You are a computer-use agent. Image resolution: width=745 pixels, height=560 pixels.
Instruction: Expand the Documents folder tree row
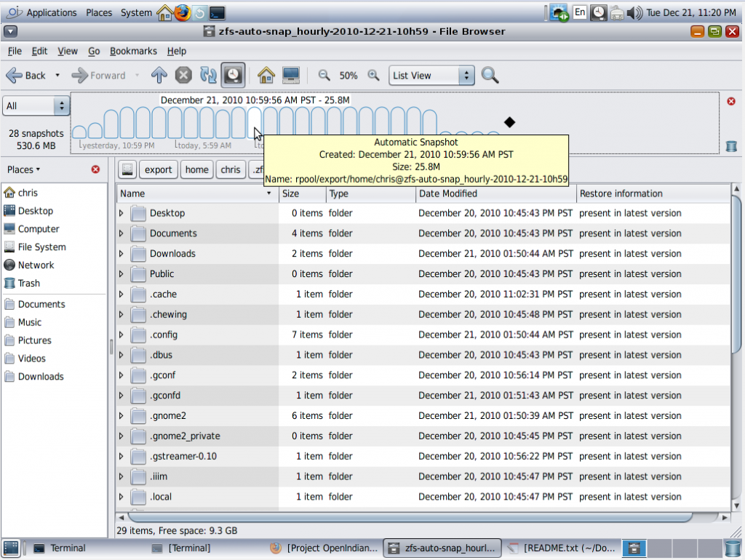[x=121, y=233]
